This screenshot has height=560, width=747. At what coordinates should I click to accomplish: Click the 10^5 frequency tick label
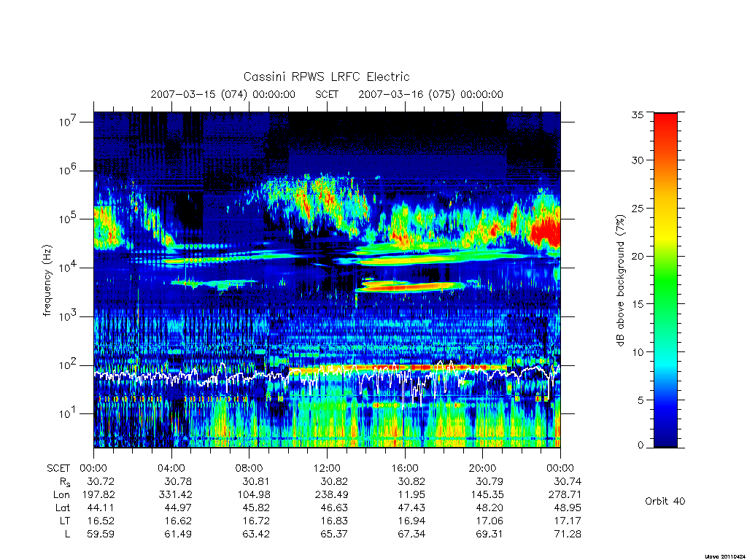tap(68, 219)
